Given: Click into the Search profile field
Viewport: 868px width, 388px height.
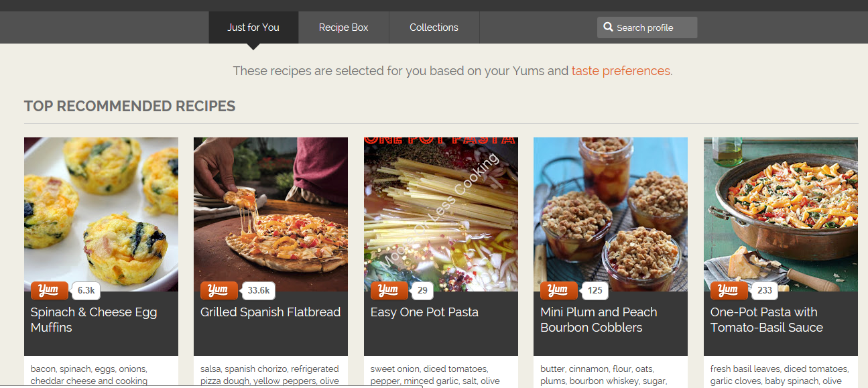Looking at the screenshot, I should coord(654,27).
